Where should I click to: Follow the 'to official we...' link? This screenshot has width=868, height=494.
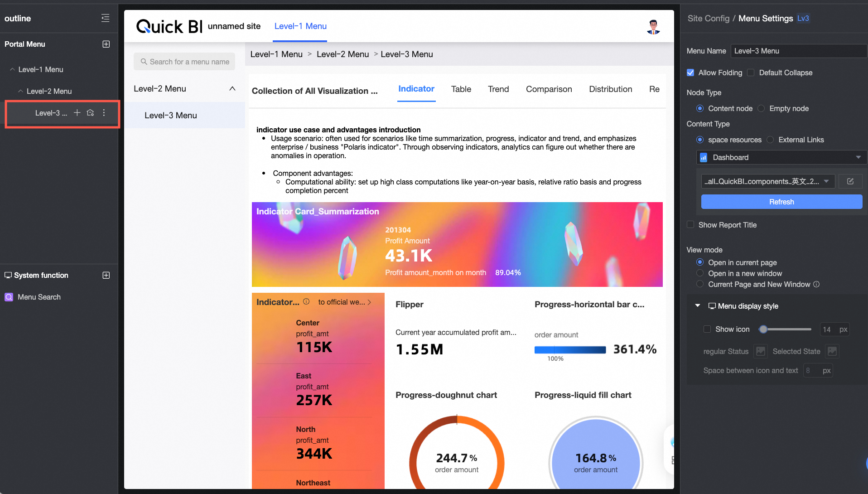[344, 302]
